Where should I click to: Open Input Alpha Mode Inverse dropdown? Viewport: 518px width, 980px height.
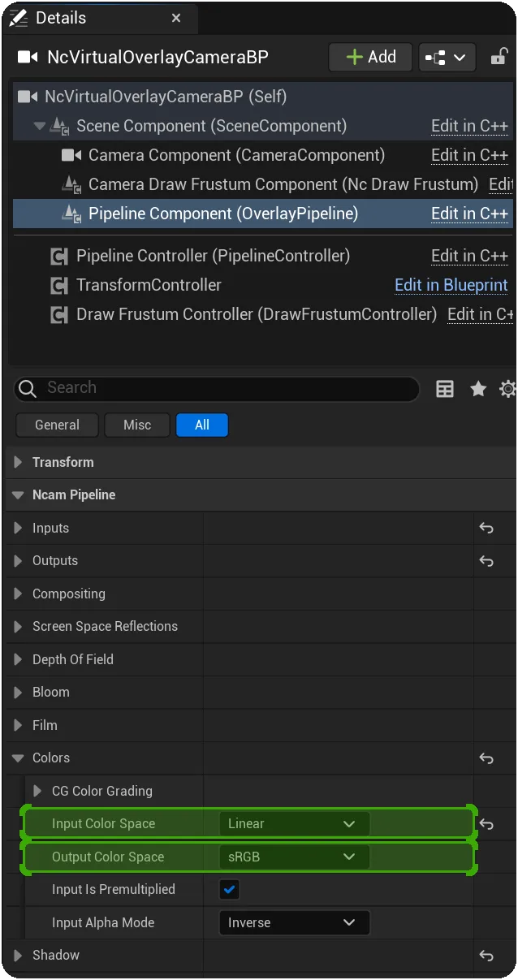pos(294,922)
